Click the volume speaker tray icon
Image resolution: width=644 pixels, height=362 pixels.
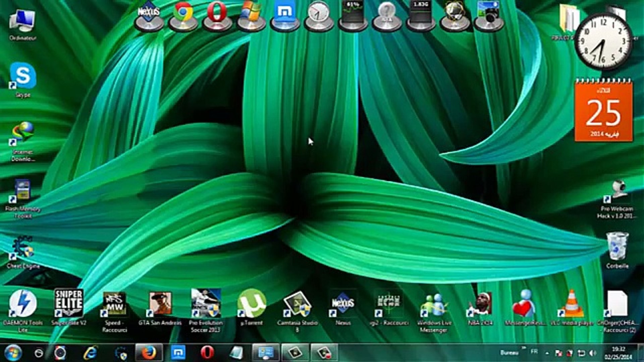click(x=593, y=353)
